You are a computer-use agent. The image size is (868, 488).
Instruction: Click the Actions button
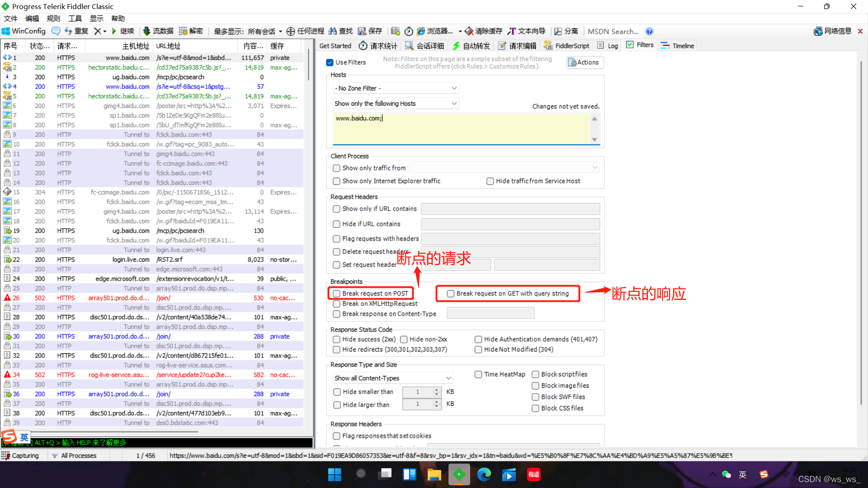(x=584, y=62)
